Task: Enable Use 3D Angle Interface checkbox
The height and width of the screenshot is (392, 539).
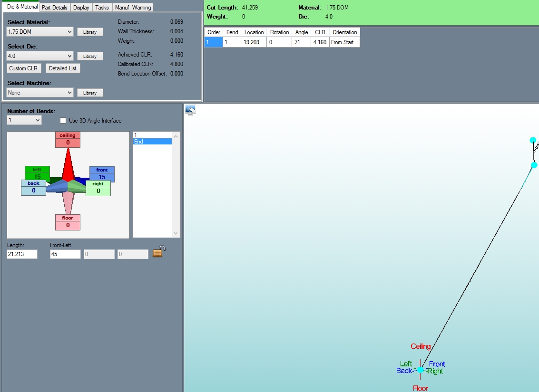Action: (x=63, y=120)
